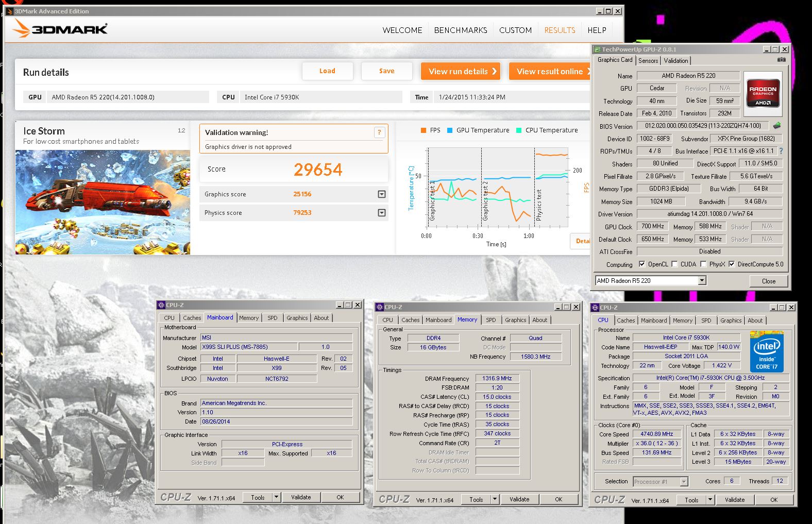Toggle the DirectCompute 5.0 checkbox
Viewport: 812px width, 524px height.
(x=732, y=264)
